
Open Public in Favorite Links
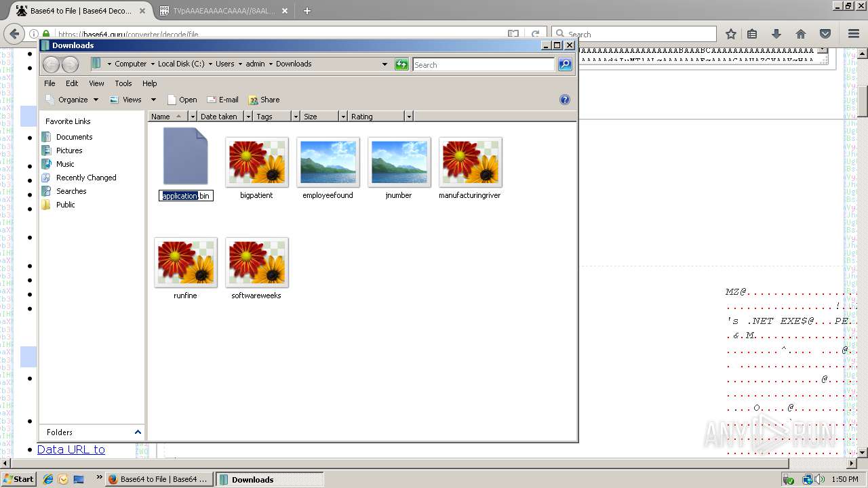click(x=66, y=205)
